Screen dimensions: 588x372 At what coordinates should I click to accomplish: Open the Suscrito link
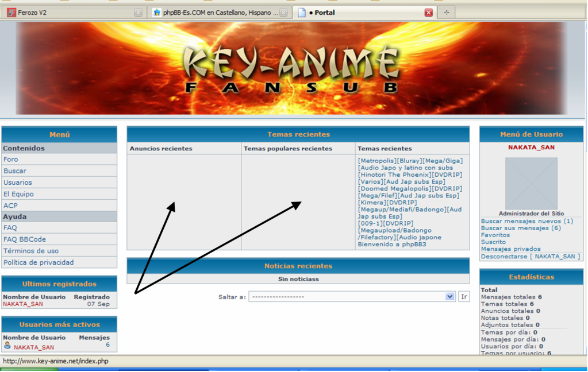(494, 242)
